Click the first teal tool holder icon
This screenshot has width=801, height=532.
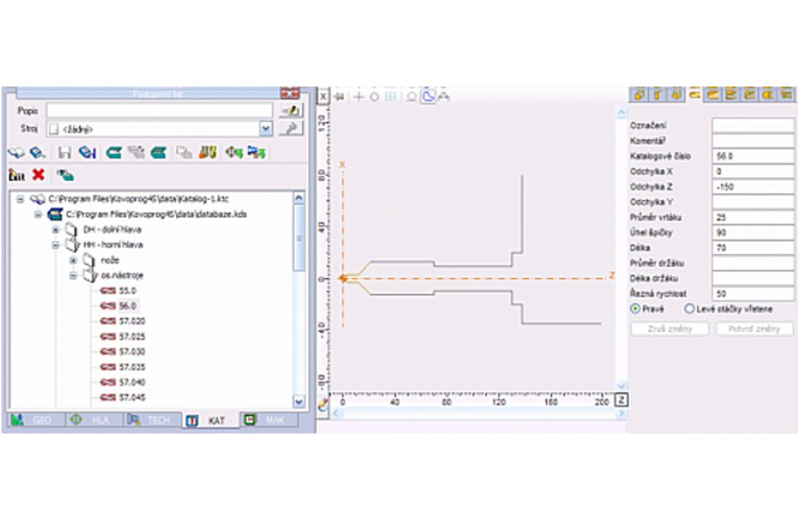tap(114, 152)
